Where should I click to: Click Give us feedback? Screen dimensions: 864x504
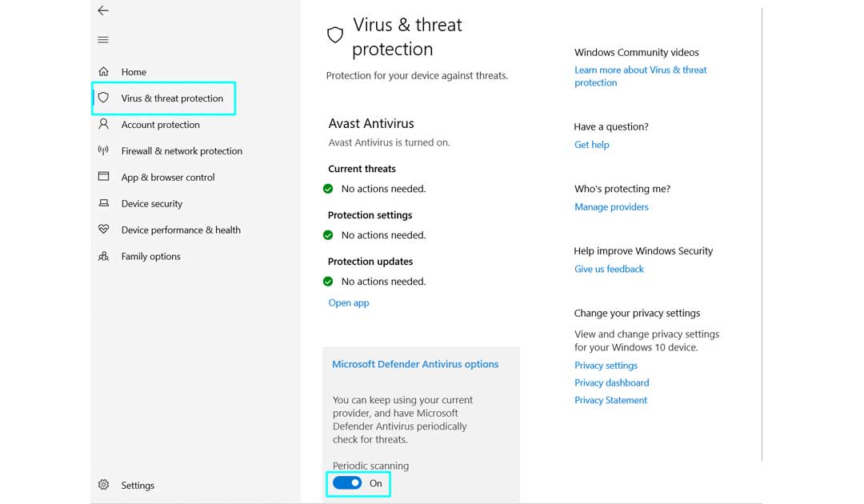pos(609,269)
